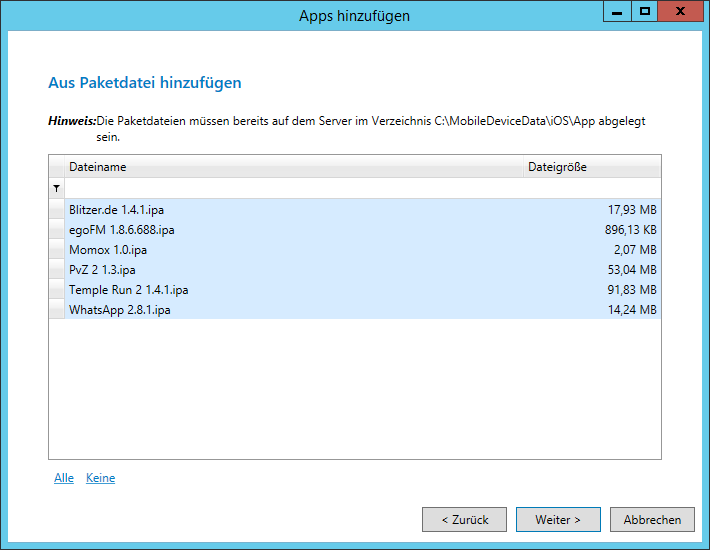
Task: Cancel the wizard with Abbrechen
Action: (652, 519)
